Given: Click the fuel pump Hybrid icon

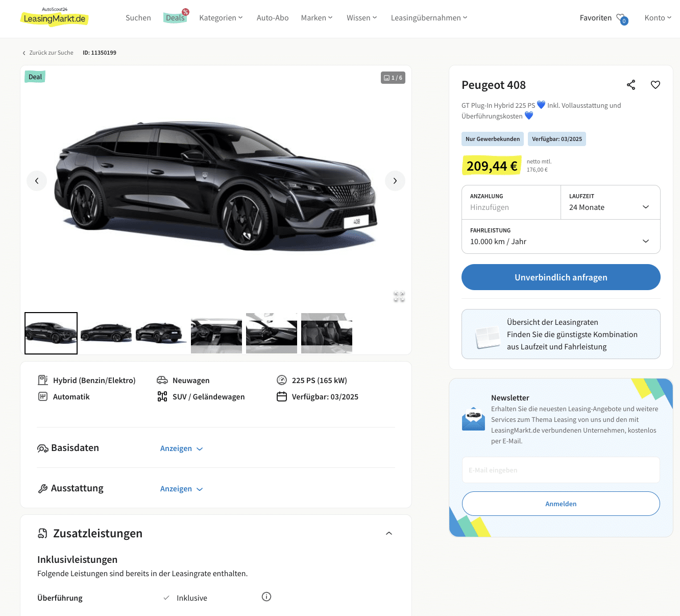Looking at the screenshot, I should (43, 380).
